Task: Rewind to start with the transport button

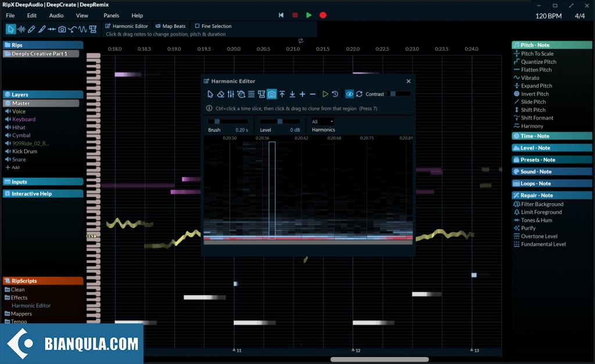Action: 281,15
